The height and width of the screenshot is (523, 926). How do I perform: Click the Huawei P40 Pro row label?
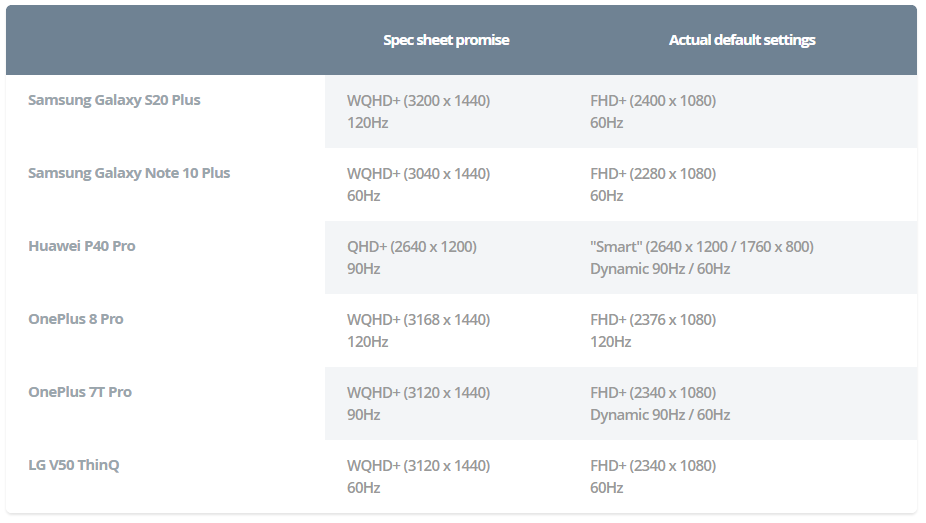[82, 246]
